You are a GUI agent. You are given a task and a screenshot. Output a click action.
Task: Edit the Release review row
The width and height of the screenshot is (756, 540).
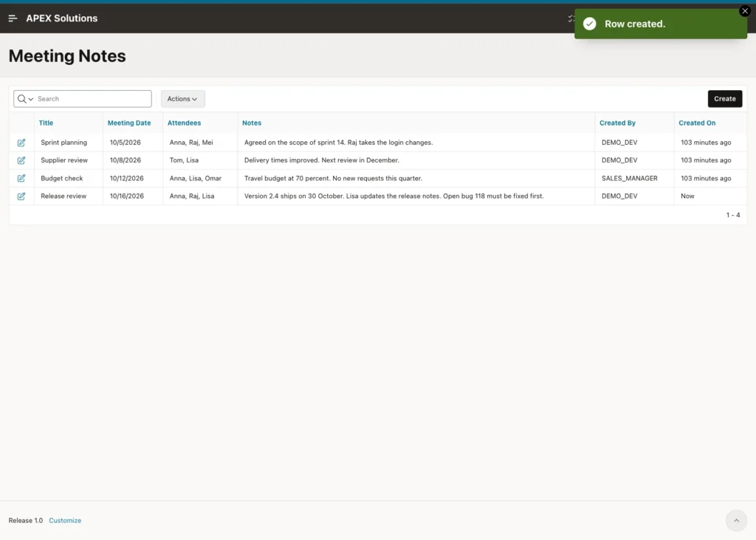(x=21, y=196)
